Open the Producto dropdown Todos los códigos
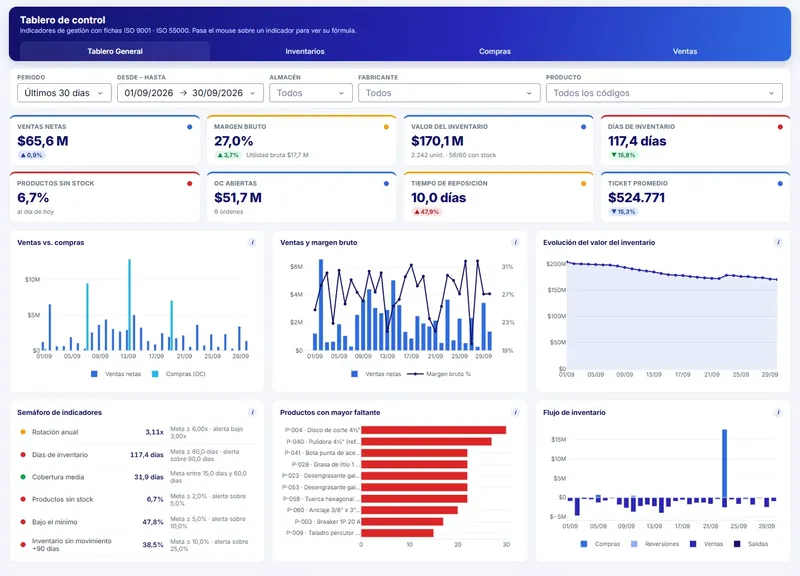The width and height of the screenshot is (800, 576). 664,93
